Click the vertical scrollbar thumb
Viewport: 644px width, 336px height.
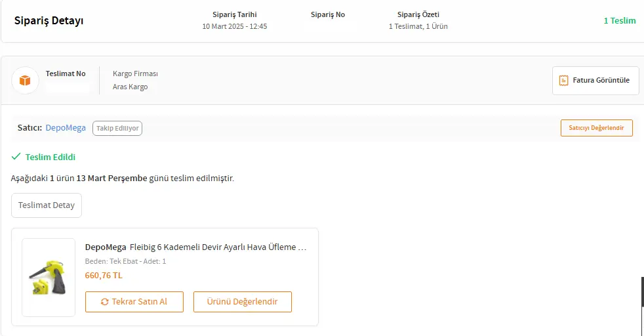(642, 291)
